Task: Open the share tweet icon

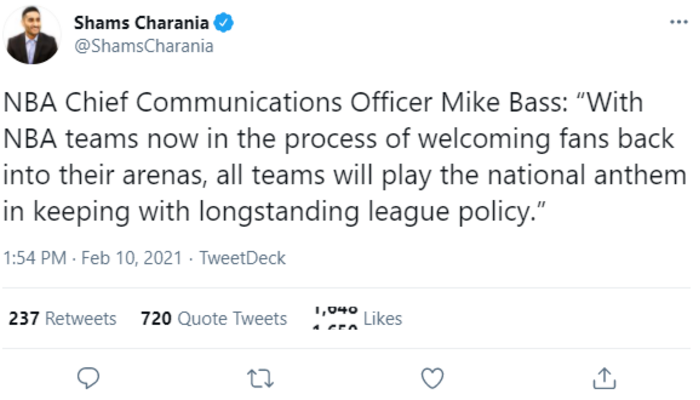Action: coord(604,377)
